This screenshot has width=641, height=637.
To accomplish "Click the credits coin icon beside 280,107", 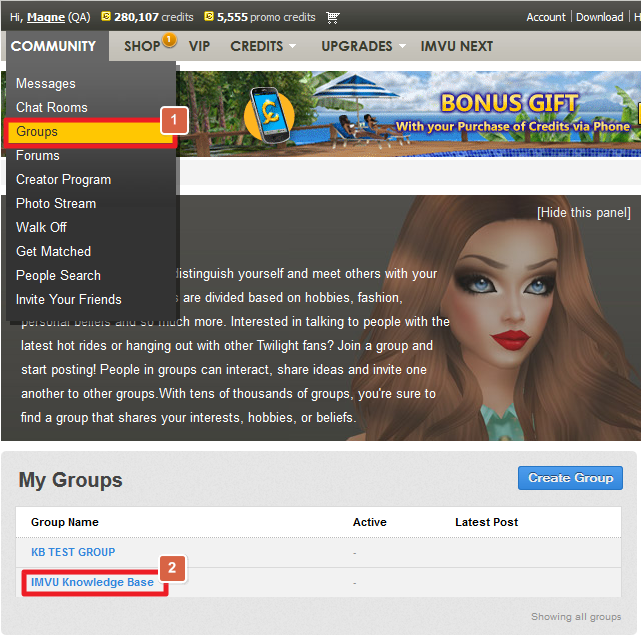I will 106,16.
